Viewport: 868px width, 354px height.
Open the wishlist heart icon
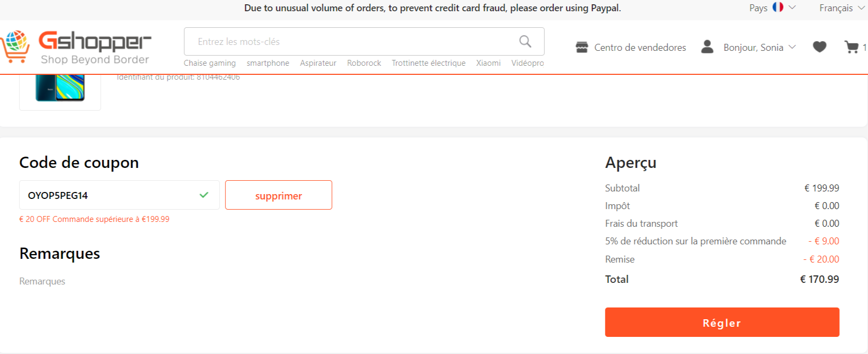[x=819, y=47]
